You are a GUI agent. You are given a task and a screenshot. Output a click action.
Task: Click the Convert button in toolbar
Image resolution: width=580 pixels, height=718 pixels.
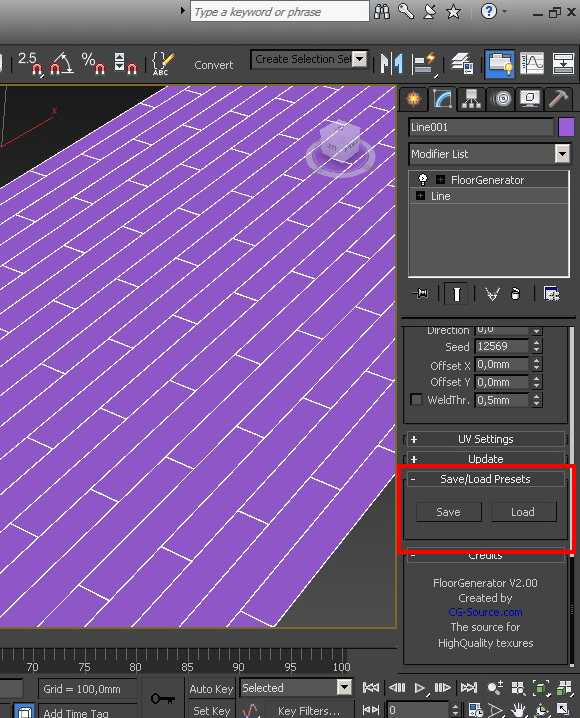214,65
